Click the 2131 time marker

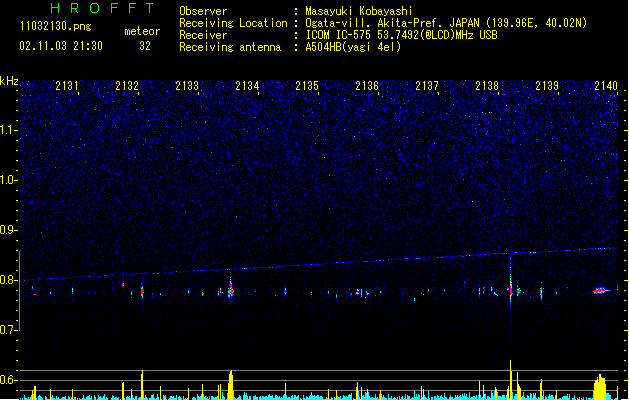[67, 85]
